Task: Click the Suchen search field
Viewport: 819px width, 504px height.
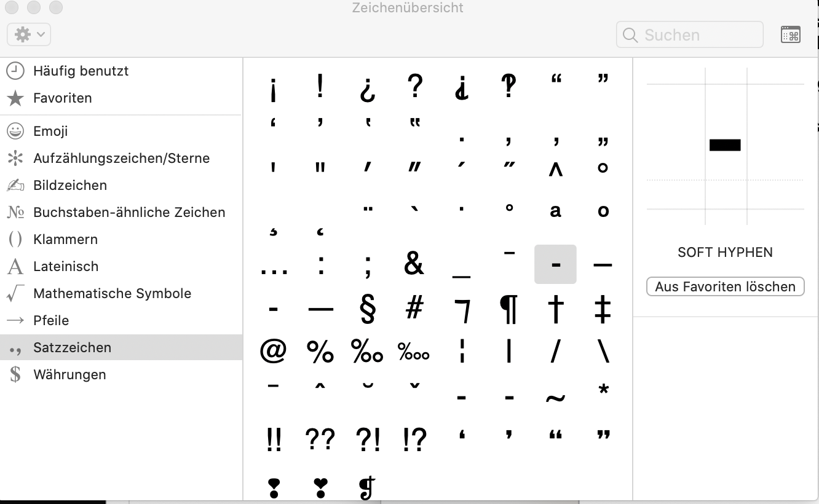Action: 689,34
